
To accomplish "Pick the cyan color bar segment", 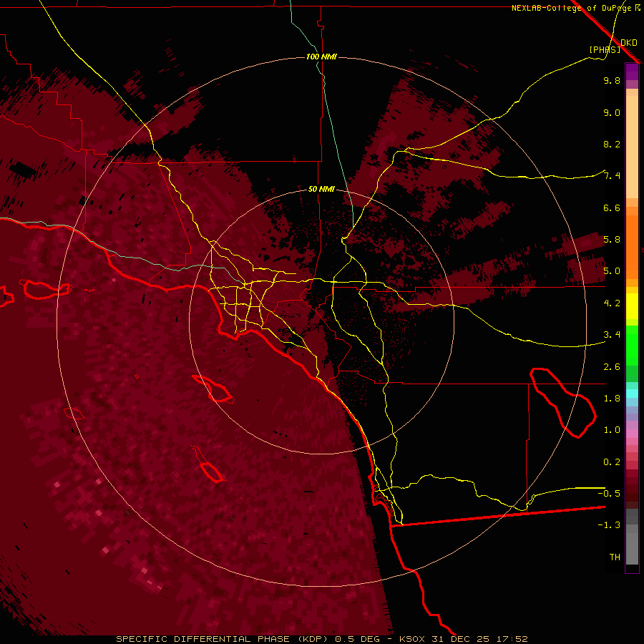I will pos(632,394).
